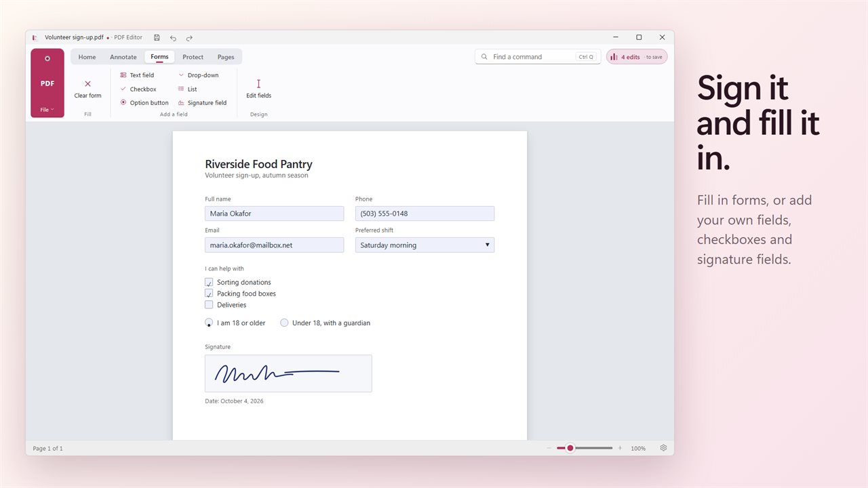868x488 pixels.
Task: Select the Forms tab
Action: [x=159, y=57]
